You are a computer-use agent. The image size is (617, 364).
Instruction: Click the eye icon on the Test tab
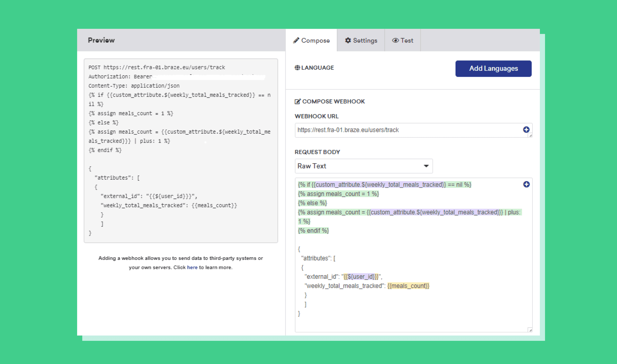click(x=395, y=40)
